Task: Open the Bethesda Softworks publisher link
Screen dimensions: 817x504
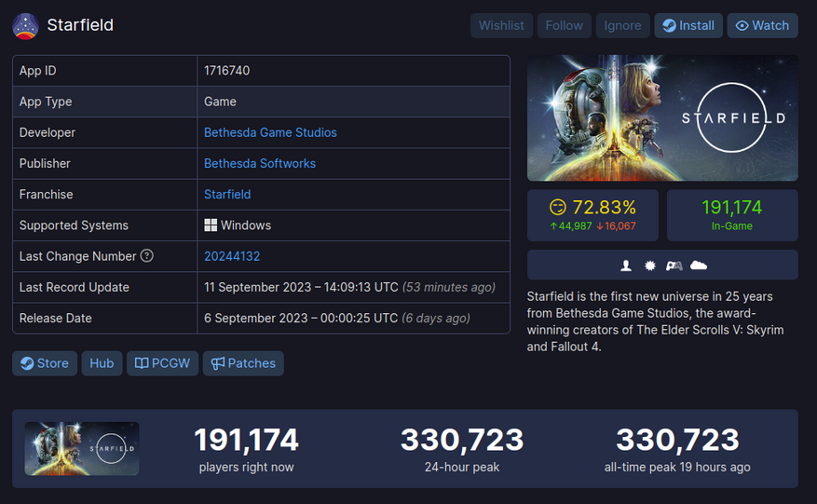Action: coord(260,163)
